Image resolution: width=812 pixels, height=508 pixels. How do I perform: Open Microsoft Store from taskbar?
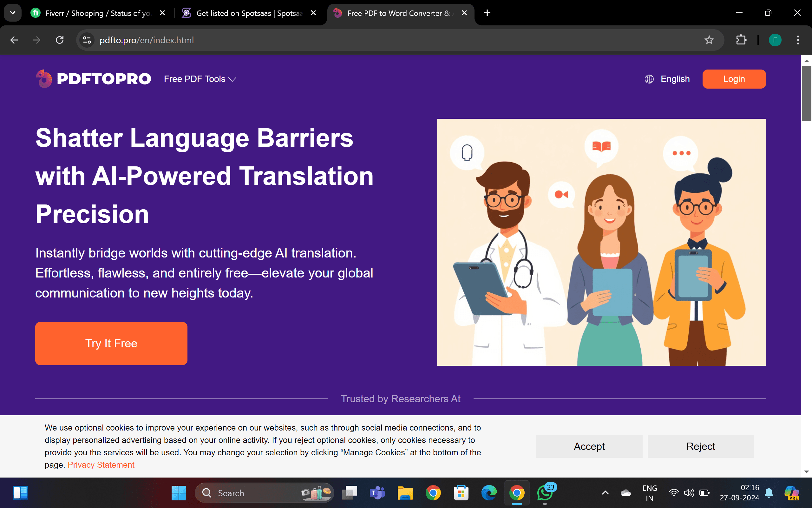(461, 493)
